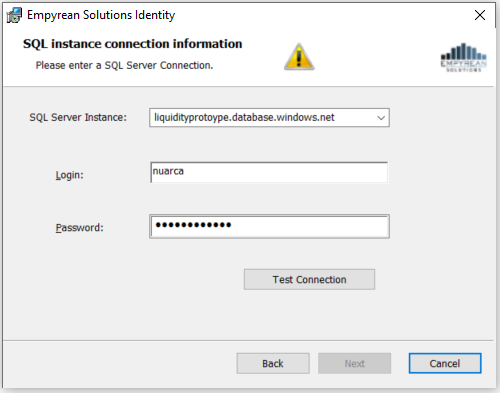Click the window title 'Empyrean Solutions Identity'

pos(101,15)
